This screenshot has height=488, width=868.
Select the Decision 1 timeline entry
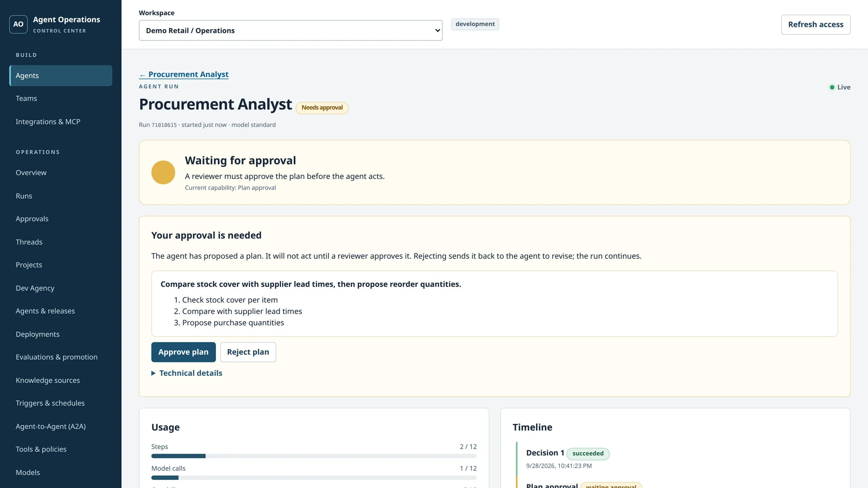point(545,453)
